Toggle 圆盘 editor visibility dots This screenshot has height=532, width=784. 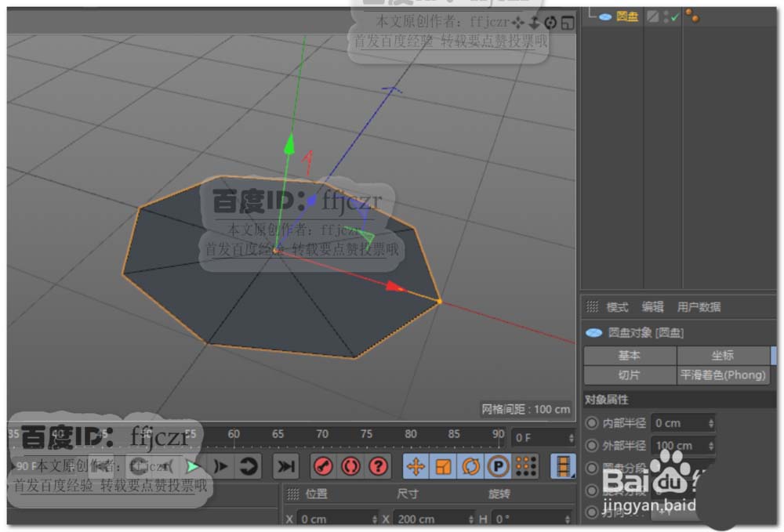(x=666, y=16)
